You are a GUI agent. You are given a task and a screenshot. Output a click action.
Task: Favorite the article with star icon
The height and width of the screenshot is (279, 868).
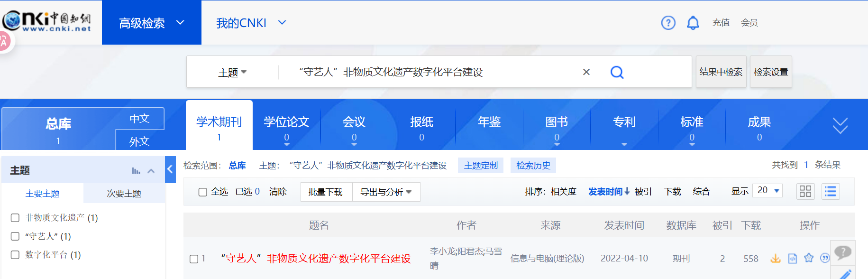(809, 258)
